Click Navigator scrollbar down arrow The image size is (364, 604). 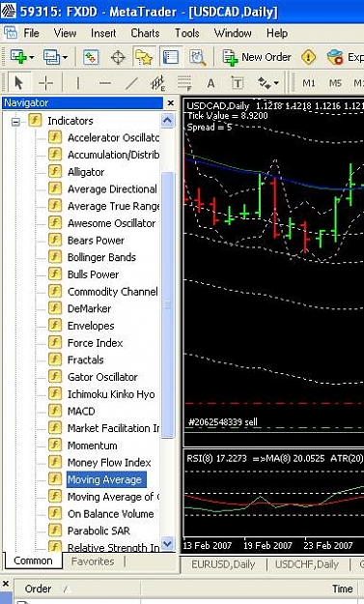point(167,543)
